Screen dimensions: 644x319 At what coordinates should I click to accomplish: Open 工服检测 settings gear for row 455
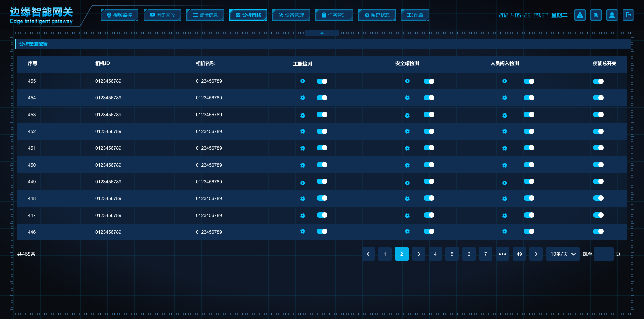[x=303, y=81]
